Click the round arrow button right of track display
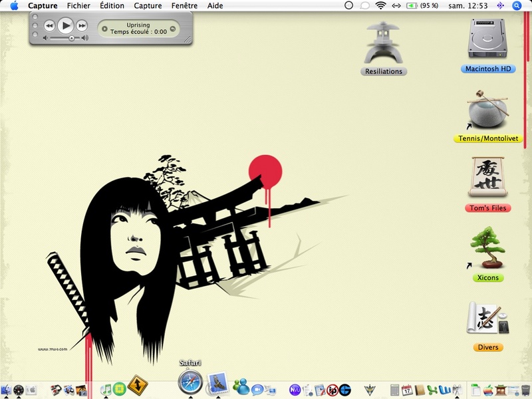The height and width of the screenshot is (399, 532). tap(173, 29)
